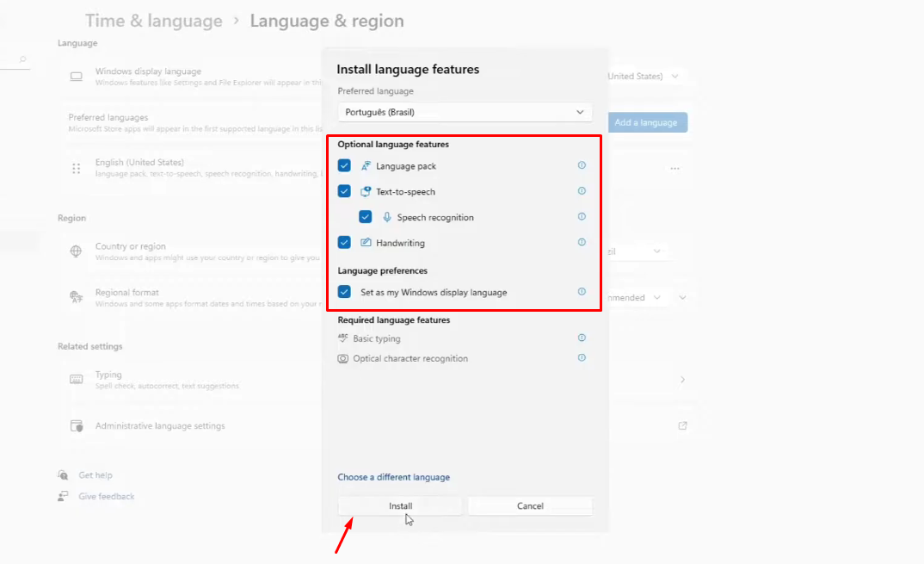The image size is (924, 564).
Task: Open the Typing settings chevron
Action: (682, 380)
